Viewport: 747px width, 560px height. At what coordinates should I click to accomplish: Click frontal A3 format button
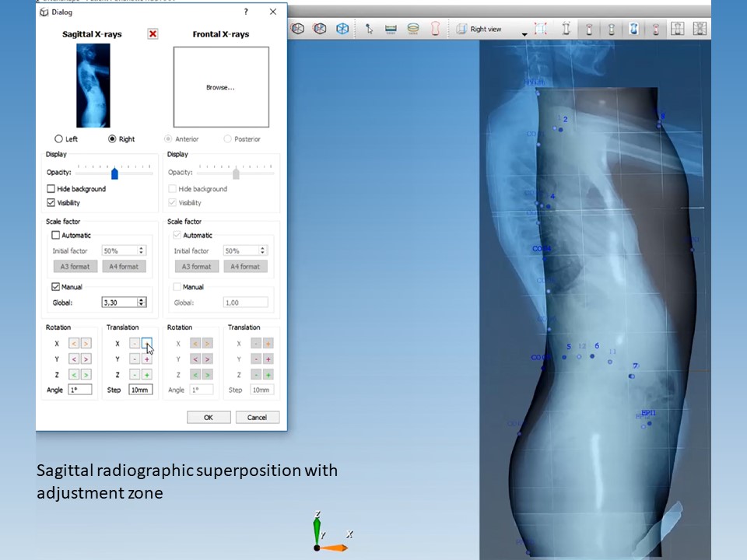click(x=197, y=267)
